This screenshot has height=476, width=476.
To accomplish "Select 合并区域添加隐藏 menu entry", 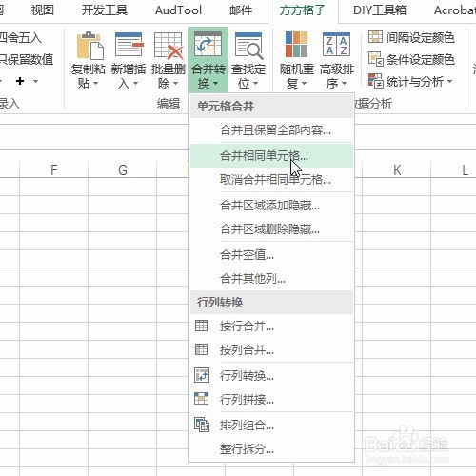I will (271, 206).
